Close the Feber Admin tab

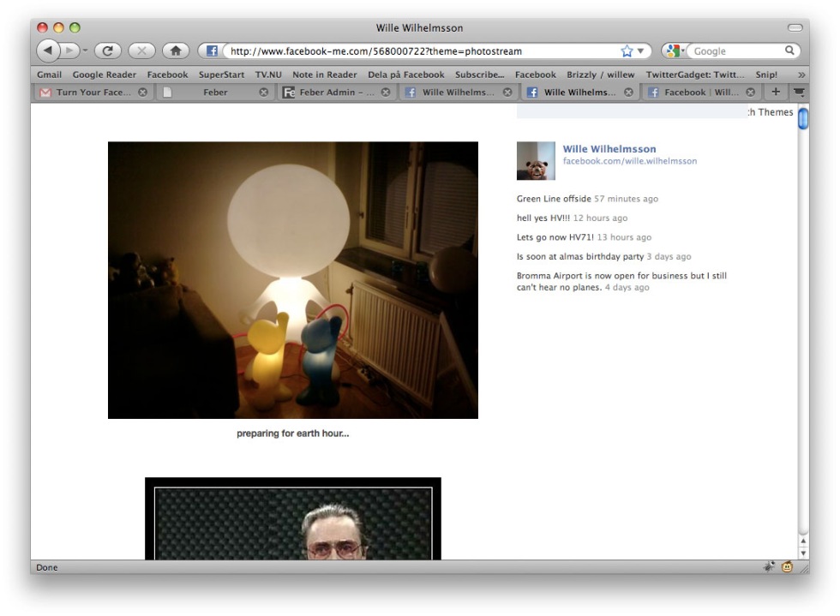(386, 93)
